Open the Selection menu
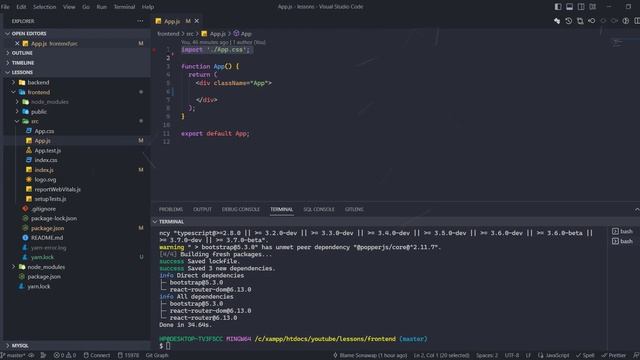This screenshot has height=360, width=640. [x=44, y=7]
